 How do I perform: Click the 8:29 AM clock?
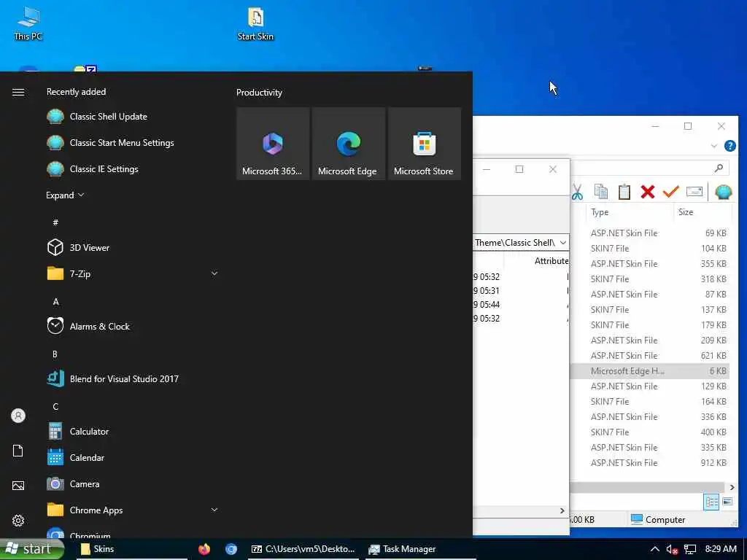click(721, 549)
